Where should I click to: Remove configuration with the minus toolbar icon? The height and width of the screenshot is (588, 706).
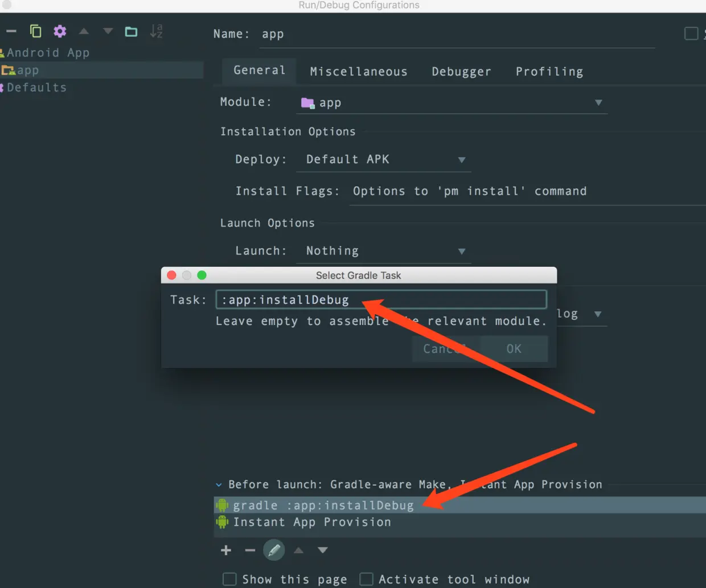click(x=11, y=31)
